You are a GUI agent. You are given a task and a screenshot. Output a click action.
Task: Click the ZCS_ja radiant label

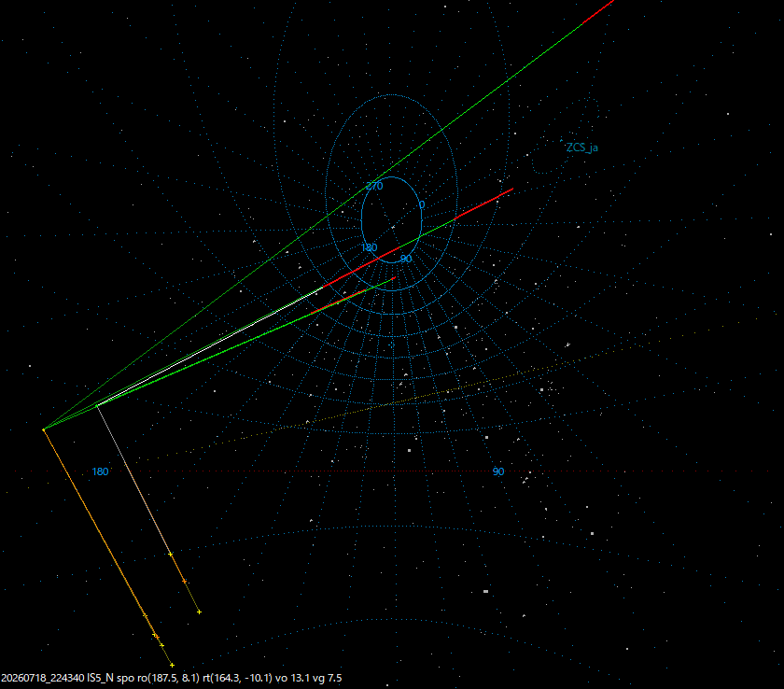[582, 148]
